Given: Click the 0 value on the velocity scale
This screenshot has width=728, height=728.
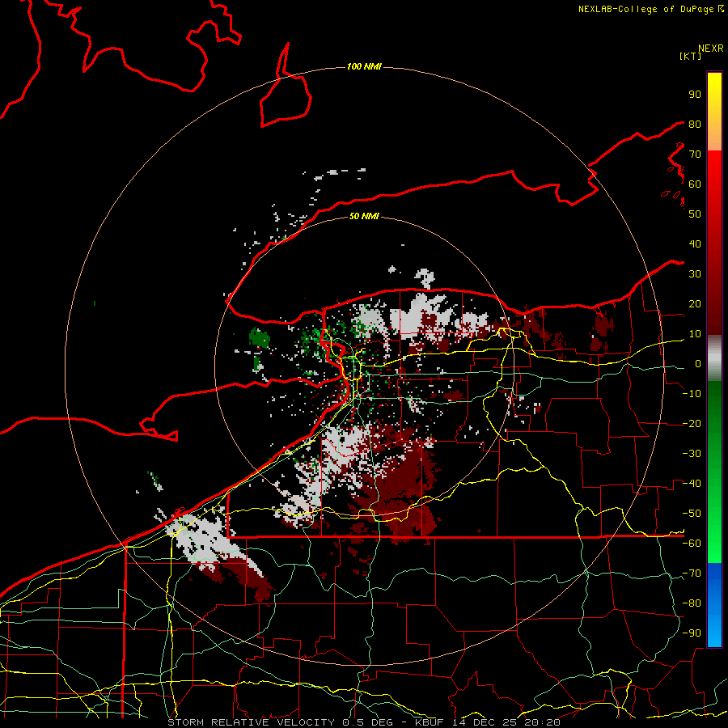Looking at the screenshot, I should tap(698, 363).
